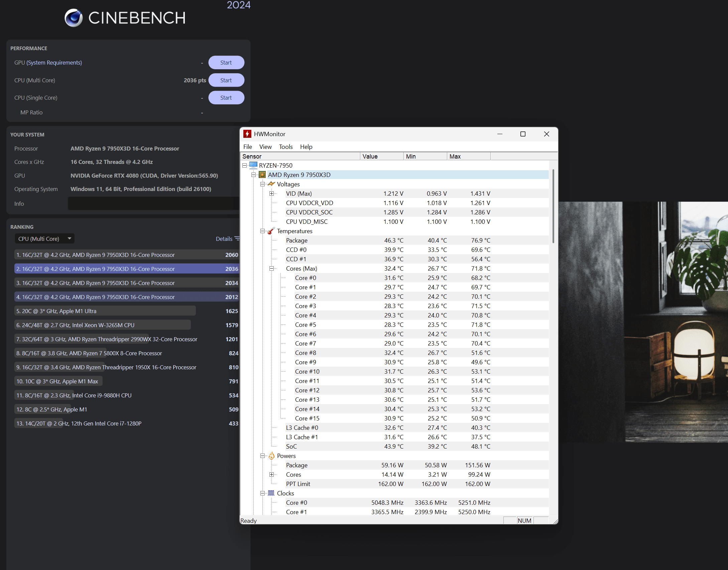
Task: Expand the VID (Max) entry
Action: pos(271,193)
